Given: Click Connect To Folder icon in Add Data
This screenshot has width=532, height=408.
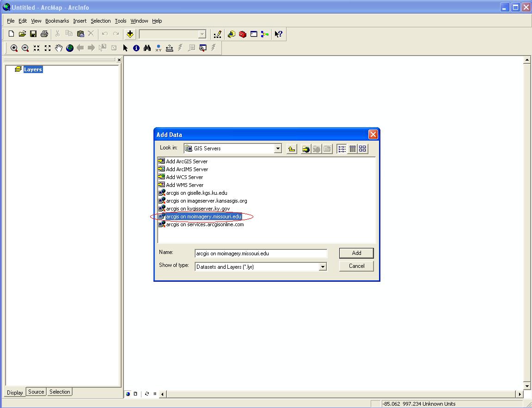Looking at the screenshot, I should [306, 148].
